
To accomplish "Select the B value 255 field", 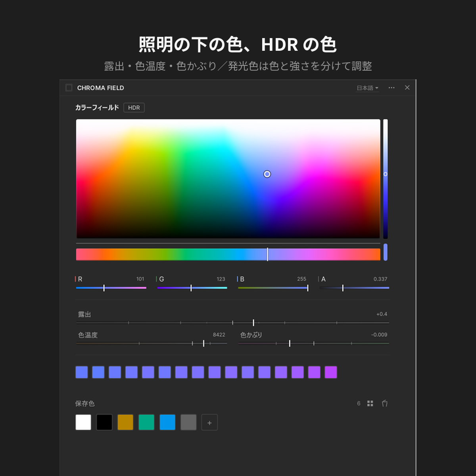I will click(x=301, y=279).
